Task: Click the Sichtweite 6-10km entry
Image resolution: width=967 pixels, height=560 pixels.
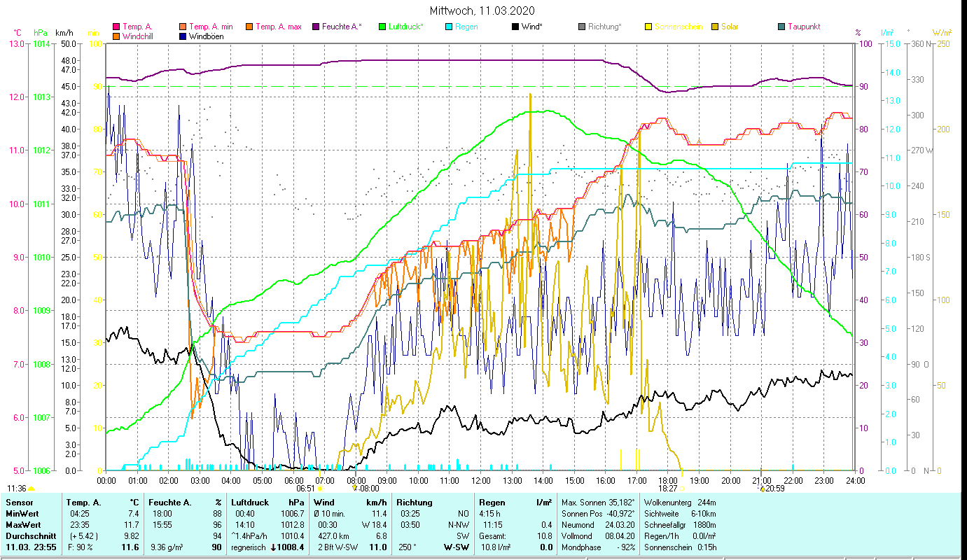Action: pyautogui.click(x=679, y=514)
